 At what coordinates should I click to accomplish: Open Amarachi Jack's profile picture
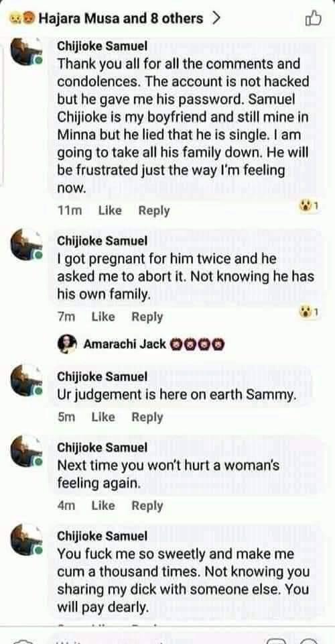67,343
